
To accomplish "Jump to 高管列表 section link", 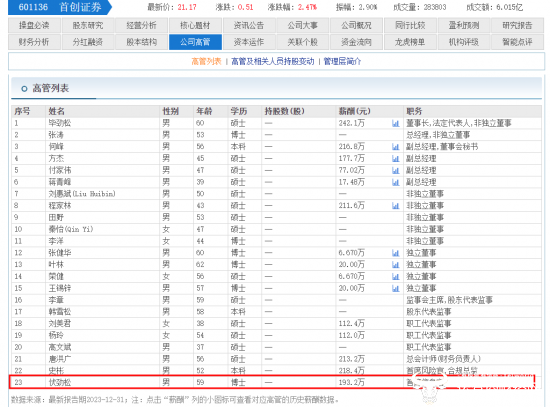I will click(206, 61).
